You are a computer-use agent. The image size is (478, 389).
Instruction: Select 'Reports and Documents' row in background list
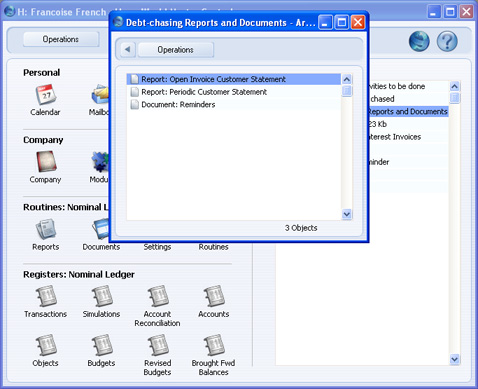(x=408, y=111)
